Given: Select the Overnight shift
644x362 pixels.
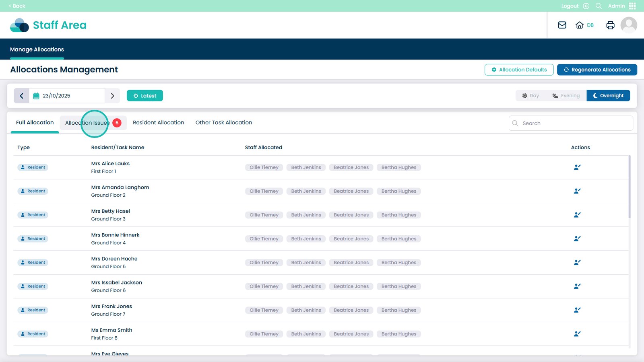Looking at the screenshot, I should [x=608, y=96].
